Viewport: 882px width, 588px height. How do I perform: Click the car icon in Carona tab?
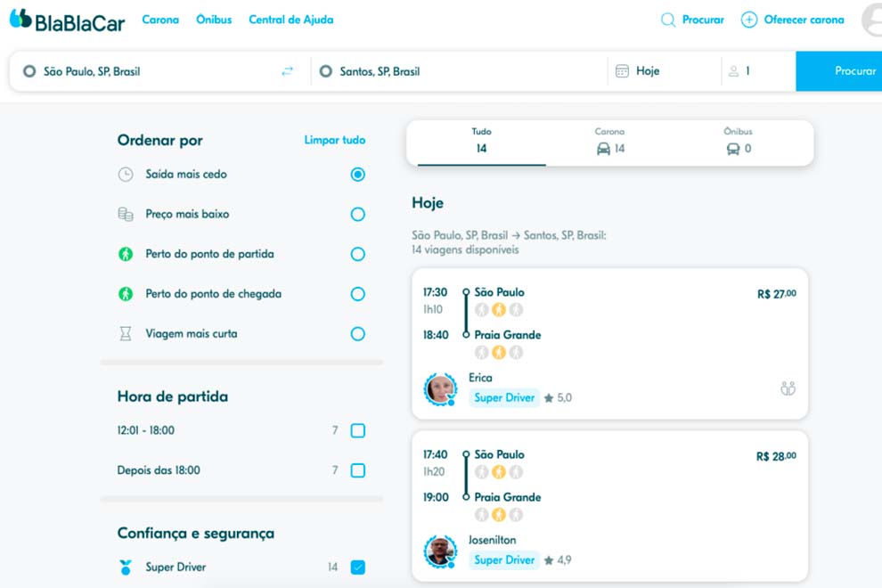click(x=603, y=149)
